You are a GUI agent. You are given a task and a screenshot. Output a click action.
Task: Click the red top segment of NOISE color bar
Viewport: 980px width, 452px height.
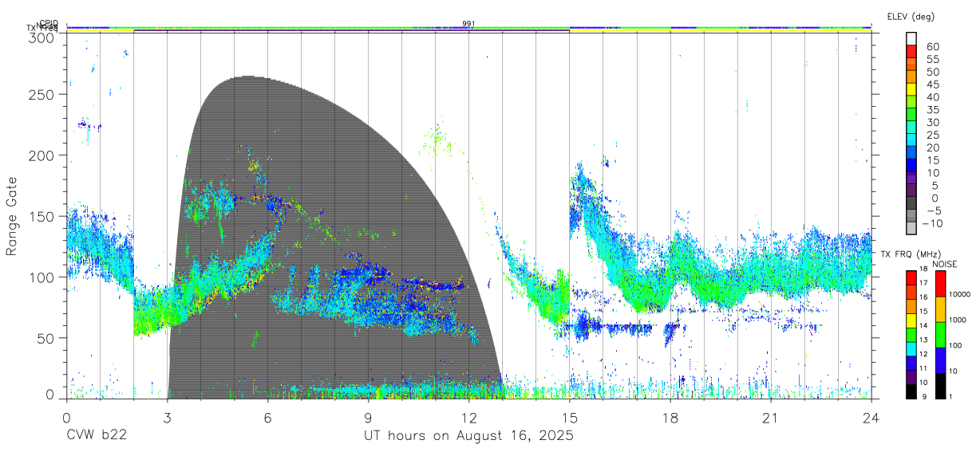pos(939,284)
